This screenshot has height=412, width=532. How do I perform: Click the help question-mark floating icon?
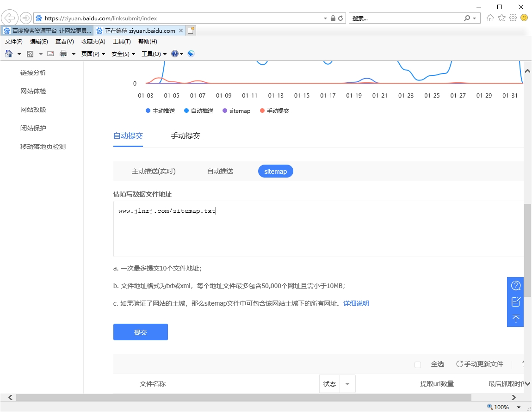tap(515, 286)
